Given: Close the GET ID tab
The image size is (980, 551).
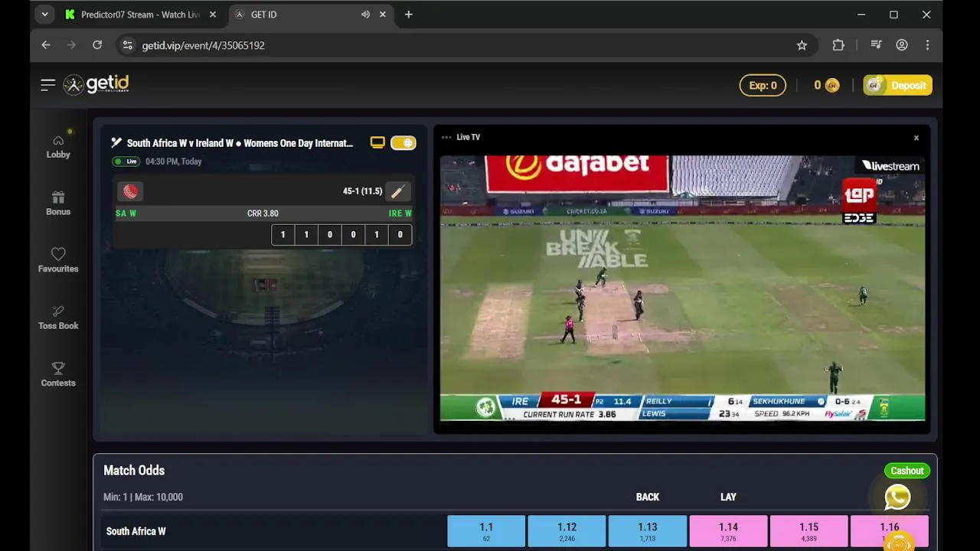Looking at the screenshot, I should (x=383, y=15).
